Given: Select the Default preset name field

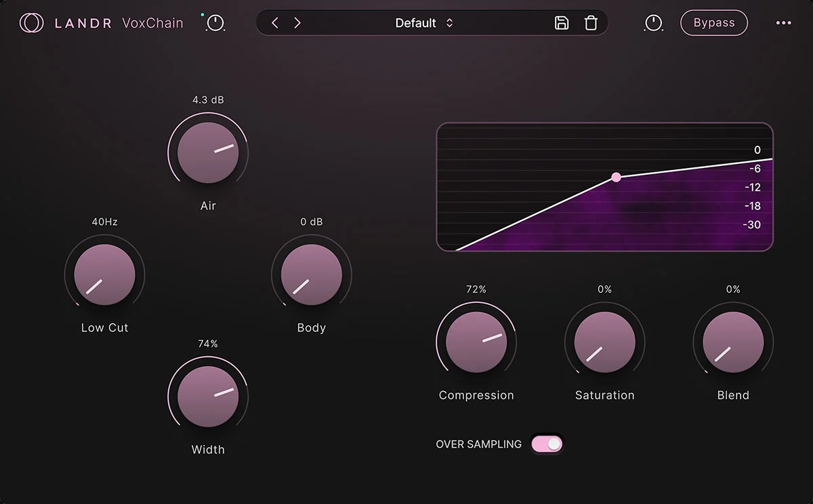Looking at the screenshot, I should pos(416,22).
